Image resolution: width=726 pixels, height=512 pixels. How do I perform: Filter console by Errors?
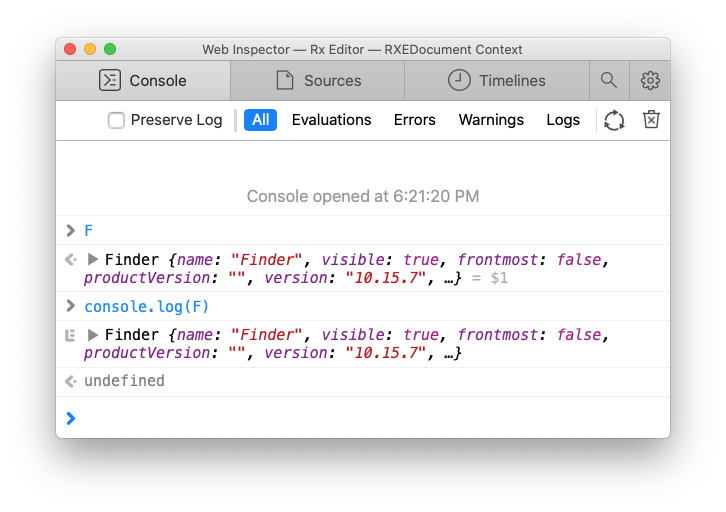(414, 120)
